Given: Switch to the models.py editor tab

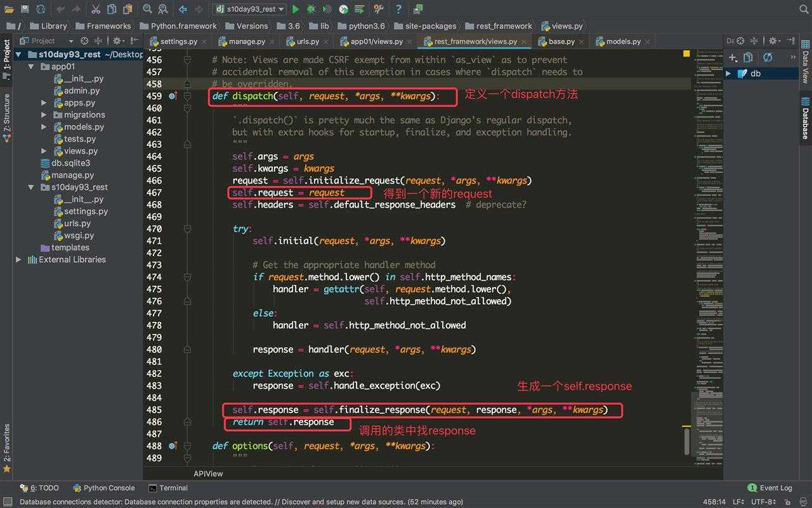Looking at the screenshot, I should pos(623,41).
